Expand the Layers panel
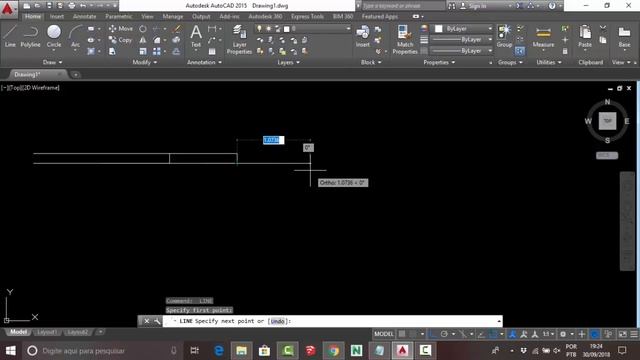The width and height of the screenshot is (640, 360). pos(288,62)
